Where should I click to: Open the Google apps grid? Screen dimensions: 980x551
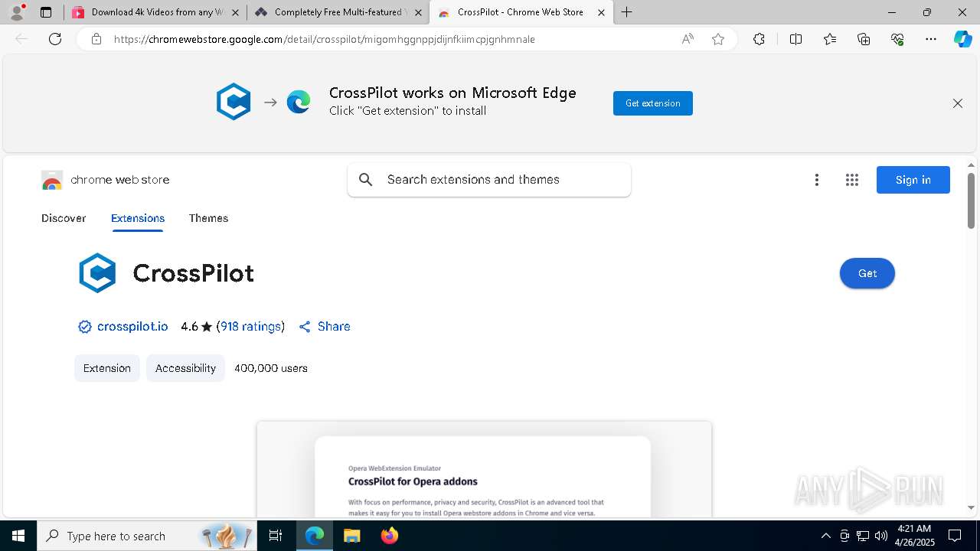pos(852,180)
